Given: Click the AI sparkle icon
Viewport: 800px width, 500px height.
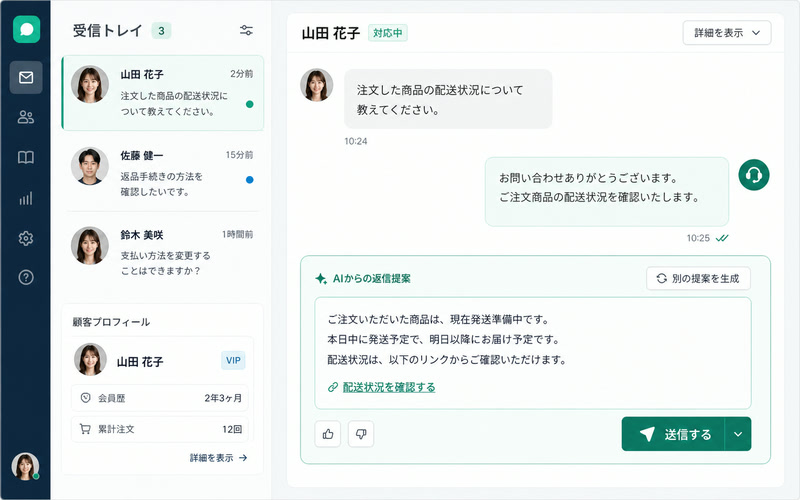Looking at the screenshot, I should pos(321,279).
